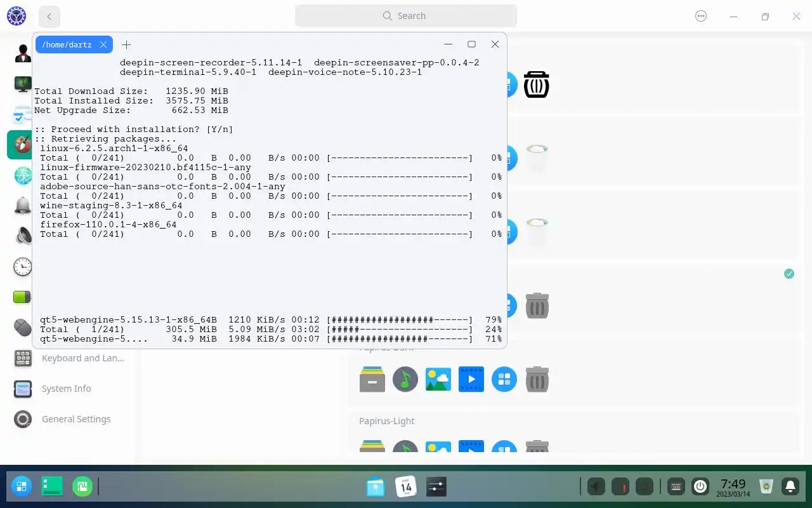Open the Power battery sidebar icon
This screenshot has height=508, width=812.
[x=23, y=297]
